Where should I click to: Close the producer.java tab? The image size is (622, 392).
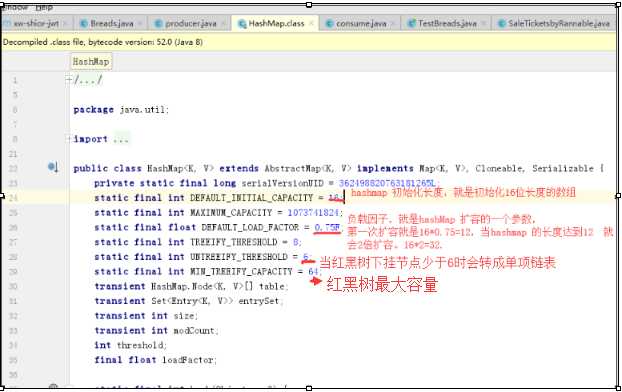[x=223, y=23]
